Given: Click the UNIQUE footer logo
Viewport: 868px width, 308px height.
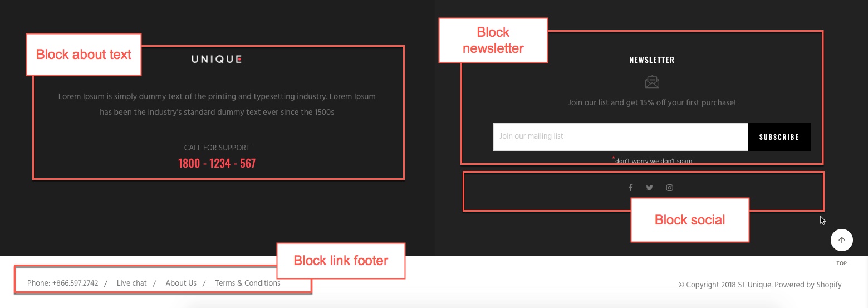Looking at the screenshot, I should pyautogui.click(x=217, y=59).
